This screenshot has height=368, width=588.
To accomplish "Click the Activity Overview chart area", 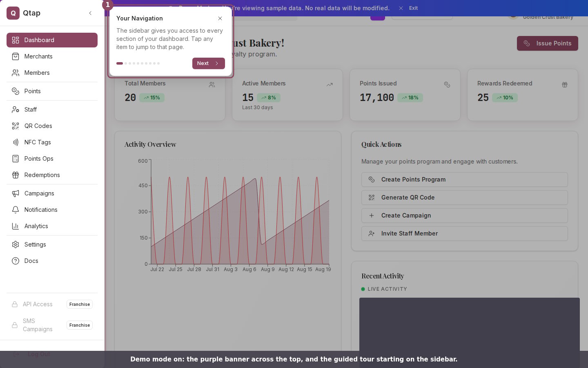I will point(240,213).
